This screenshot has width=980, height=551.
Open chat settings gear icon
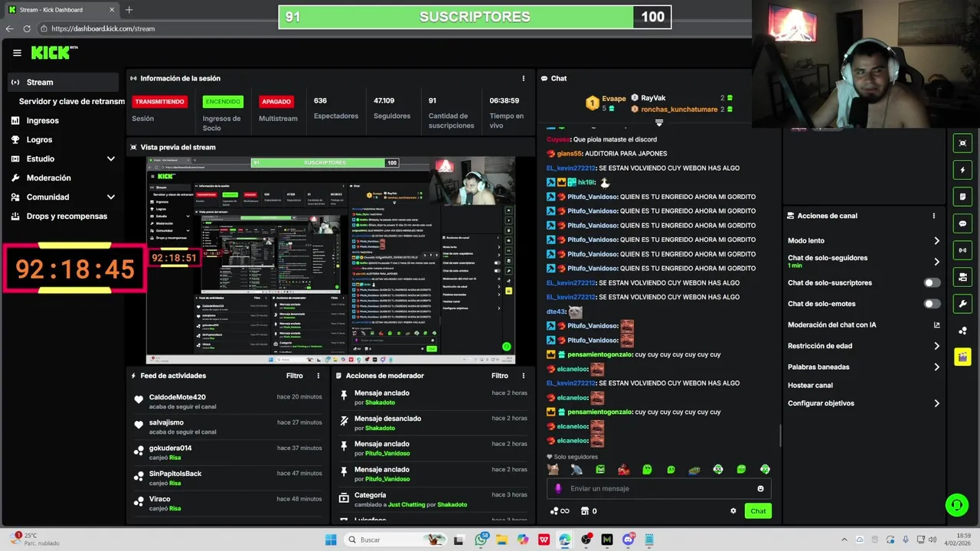(733, 511)
